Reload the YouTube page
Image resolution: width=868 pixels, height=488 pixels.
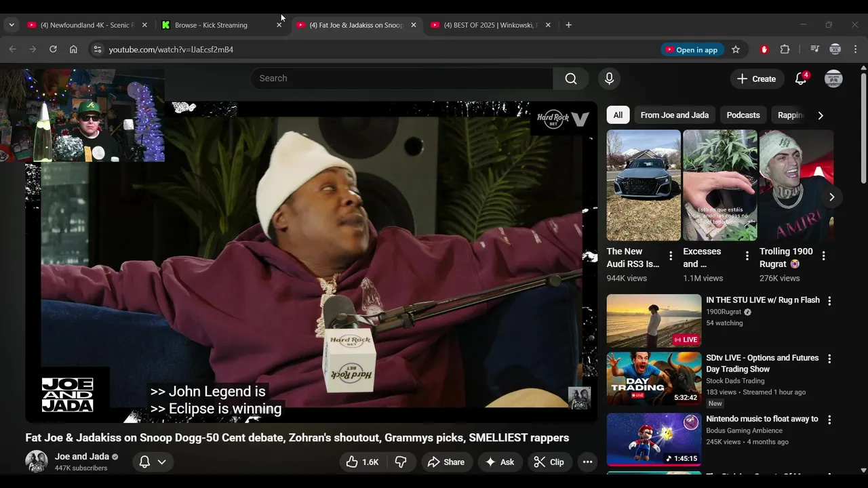(x=53, y=49)
